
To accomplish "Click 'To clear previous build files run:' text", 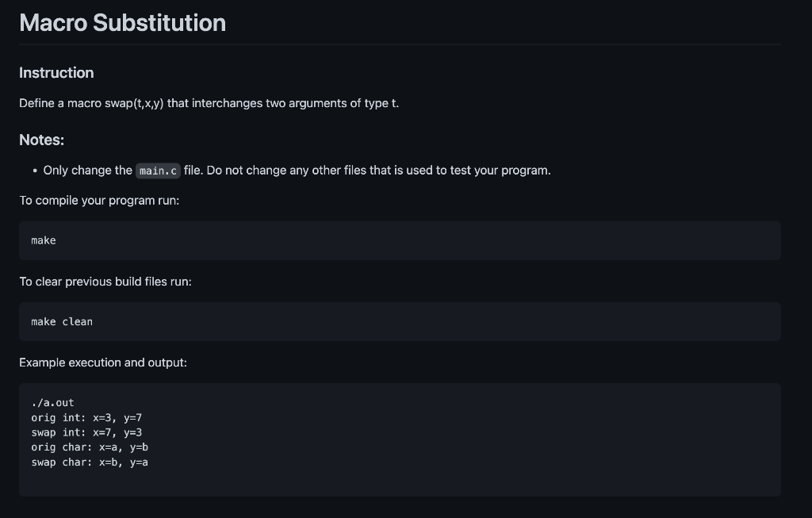I will (105, 282).
